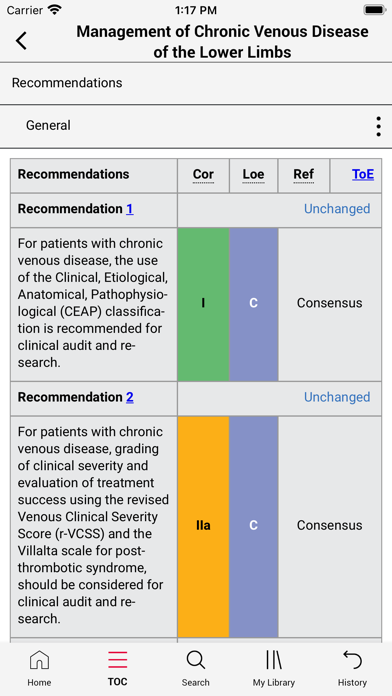
Task: Tap Unchanged label for Recommendation 1
Action: click(x=337, y=209)
